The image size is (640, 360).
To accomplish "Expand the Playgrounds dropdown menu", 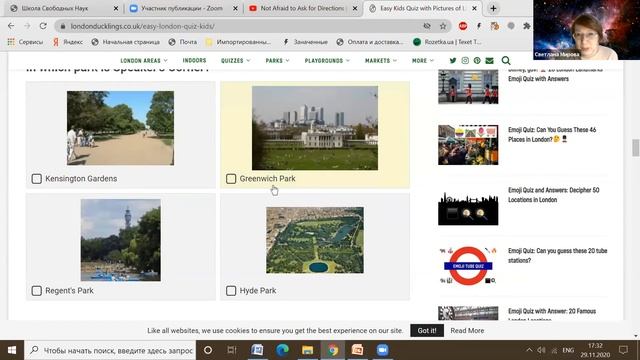I will pos(327,60).
